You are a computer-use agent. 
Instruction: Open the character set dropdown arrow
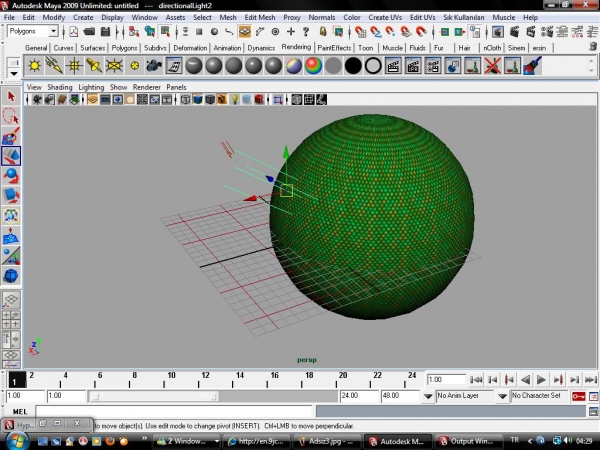502,396
